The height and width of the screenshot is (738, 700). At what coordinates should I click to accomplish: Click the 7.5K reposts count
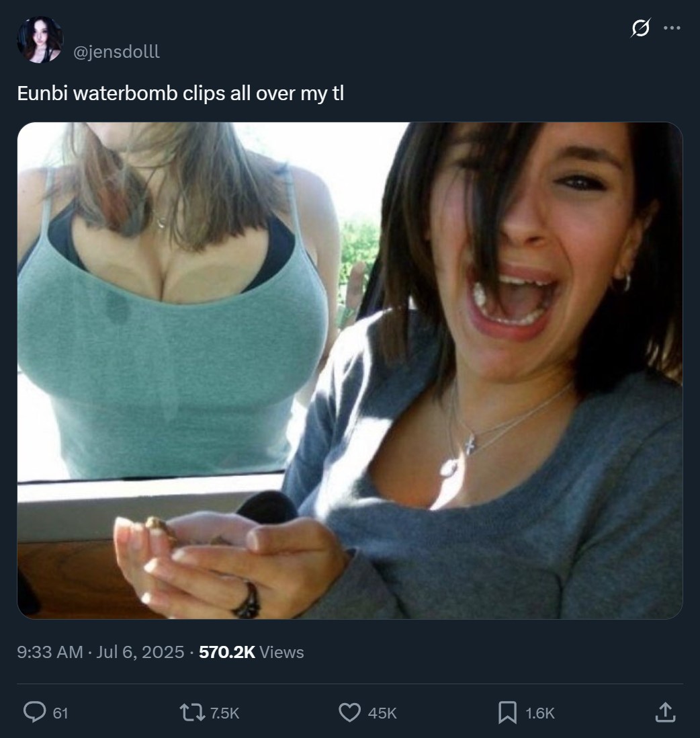click(x=224, y=713)
